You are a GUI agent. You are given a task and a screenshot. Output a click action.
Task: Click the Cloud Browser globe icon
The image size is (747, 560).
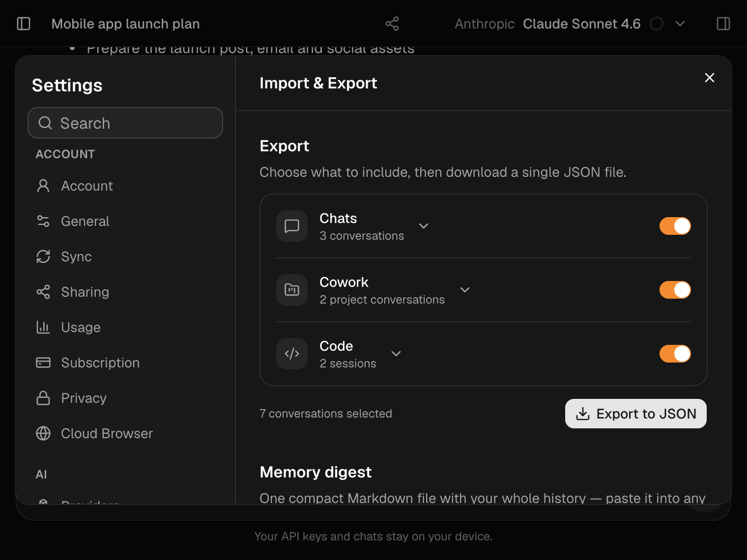[x=43, y=433]
